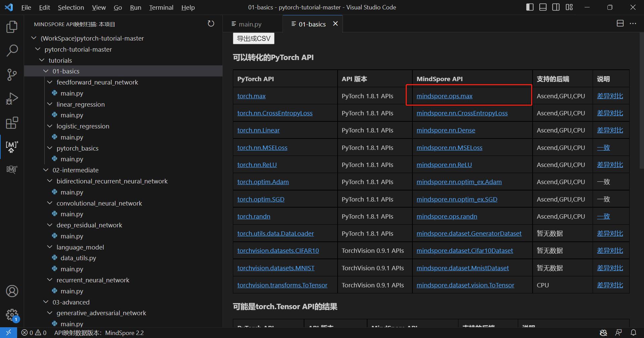The width and height of the screenshot is (644, 338).
Task: Open the mindspore.ops.max link
Action: tap(444, 96)
